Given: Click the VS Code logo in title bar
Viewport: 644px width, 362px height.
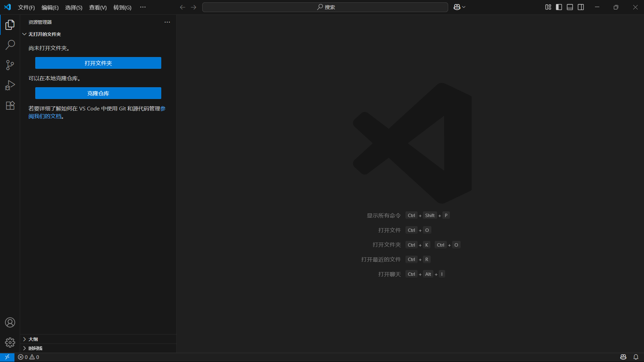Looking at the screenshot, I should 7,7.
